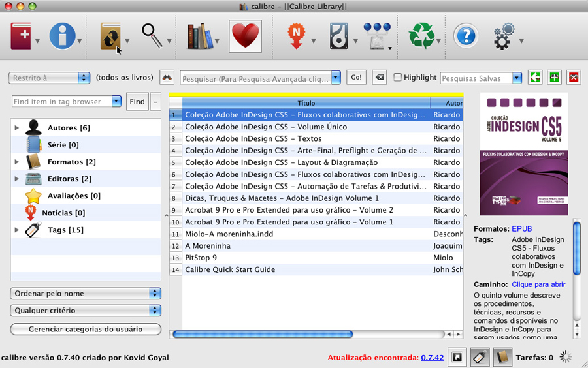Toggle the tag browser status bar icon

pyautogui.click(x=480, y=358)
